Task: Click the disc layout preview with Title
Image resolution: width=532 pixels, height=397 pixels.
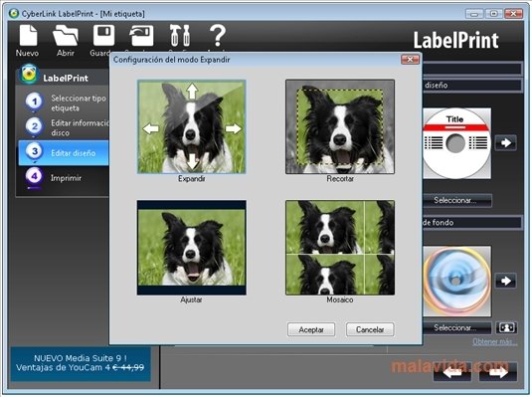Action: (x=456, y=143)
